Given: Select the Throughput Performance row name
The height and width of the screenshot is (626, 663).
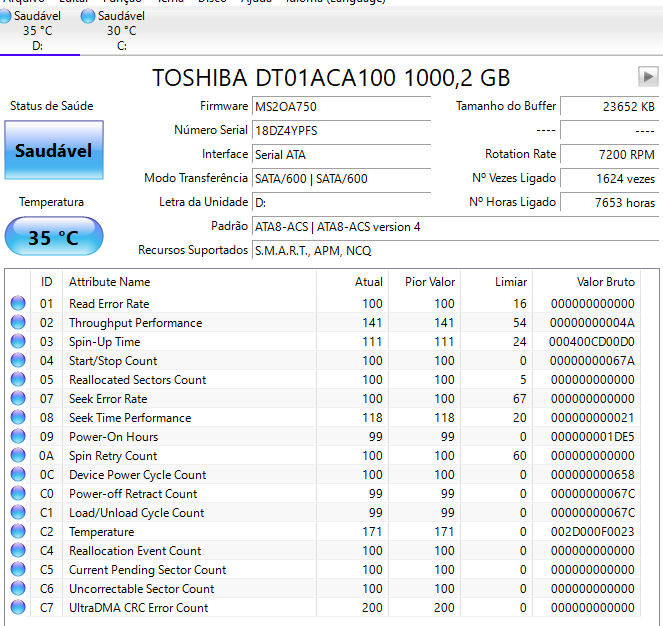Looking at the screenshot, I should [135, 323].
